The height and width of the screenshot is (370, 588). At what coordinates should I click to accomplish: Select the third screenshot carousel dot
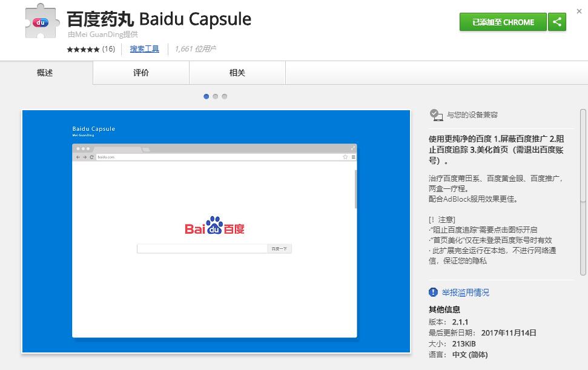[x=224, y=96]
